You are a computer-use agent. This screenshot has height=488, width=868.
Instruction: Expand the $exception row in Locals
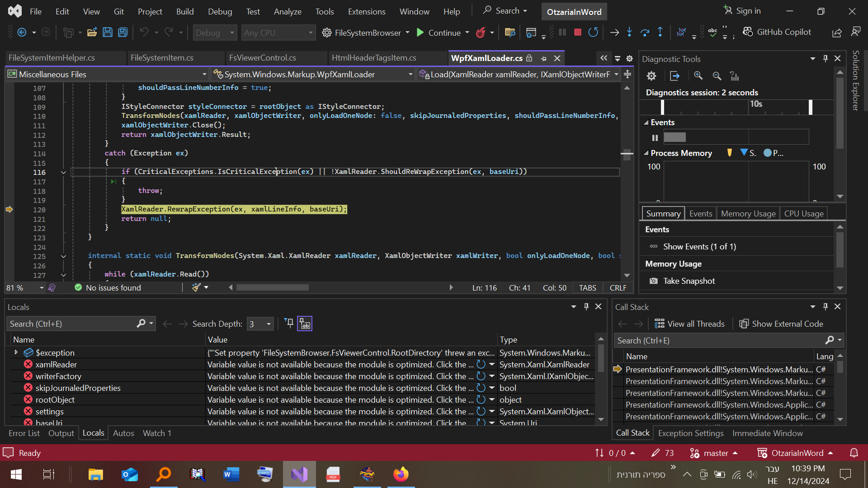click(x=16, y=352)
